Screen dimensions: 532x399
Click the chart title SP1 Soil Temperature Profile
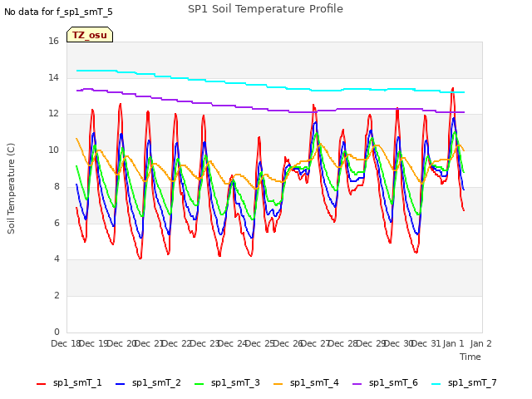[x=265, y=9]
